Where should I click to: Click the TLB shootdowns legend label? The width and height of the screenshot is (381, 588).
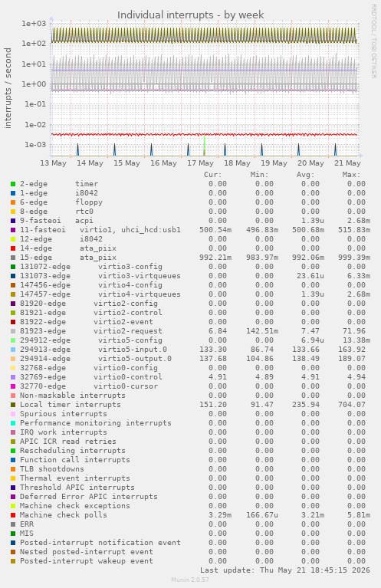[x=52, y=469]
